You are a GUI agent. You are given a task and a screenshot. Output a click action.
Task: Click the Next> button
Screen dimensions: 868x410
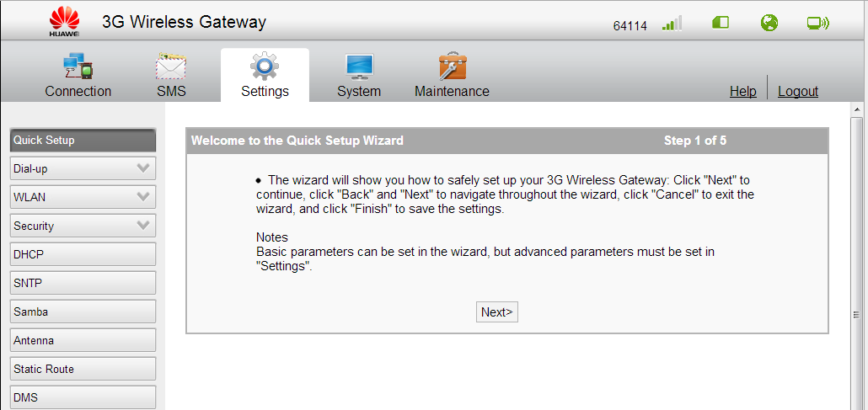point(496,312)
